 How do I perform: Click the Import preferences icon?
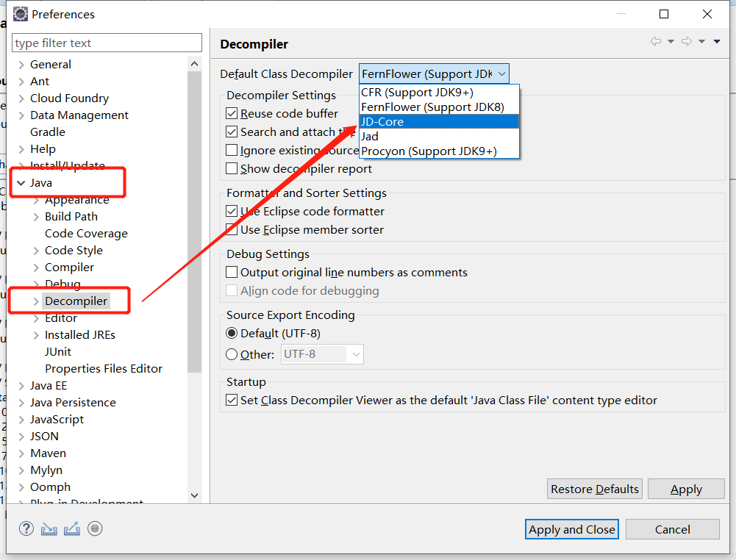point(49,529)
